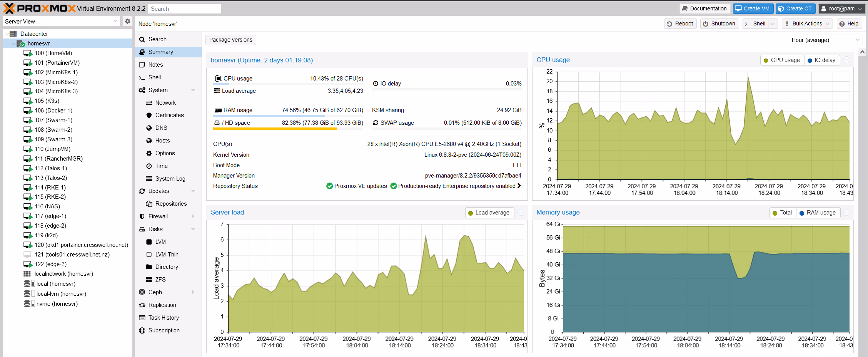Image resolution: width=868 pixels, height=357 pixels.
Task: Open the Options menu item
Action: point(168,153)
